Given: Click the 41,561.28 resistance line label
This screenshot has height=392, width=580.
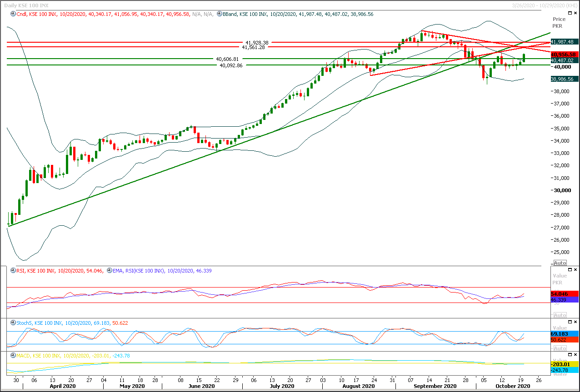Looking at the screenshot, I should pos(253,47).
